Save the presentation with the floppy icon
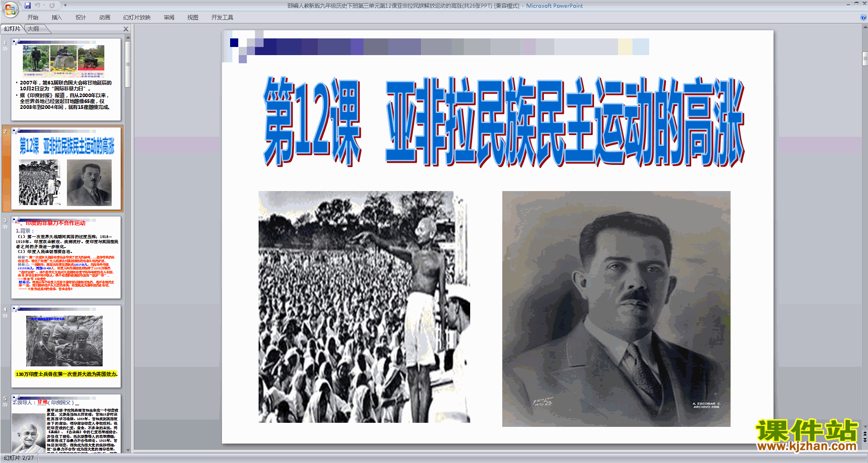The height and width of the screenshot is (463, 868). pyautogui.click(x=28, y=5)
